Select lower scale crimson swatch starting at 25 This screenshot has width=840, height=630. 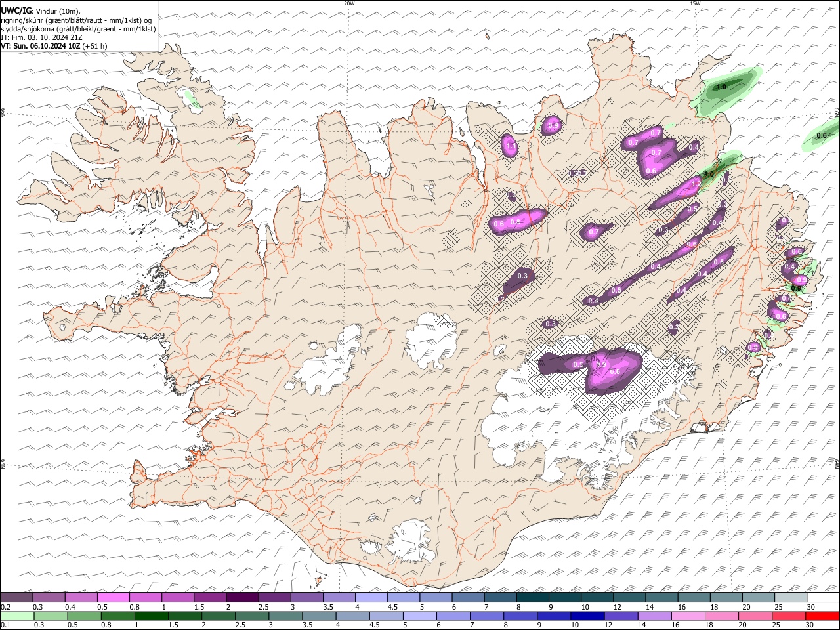click(x=788, y=616)
